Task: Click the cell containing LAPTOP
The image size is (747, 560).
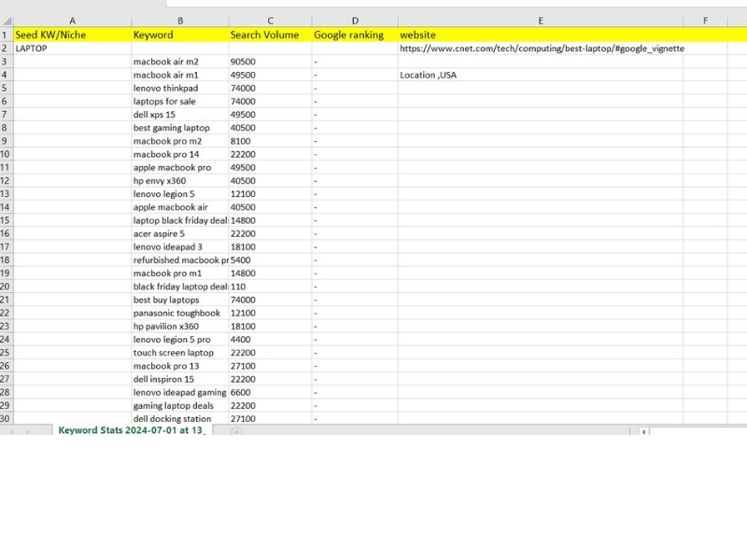Action: pyautogui.click(x=72, y=48)
